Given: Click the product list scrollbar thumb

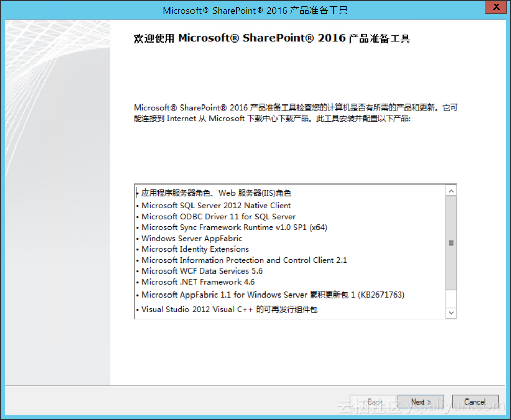Looking at the screenshot, I should (x=451, y=243).
